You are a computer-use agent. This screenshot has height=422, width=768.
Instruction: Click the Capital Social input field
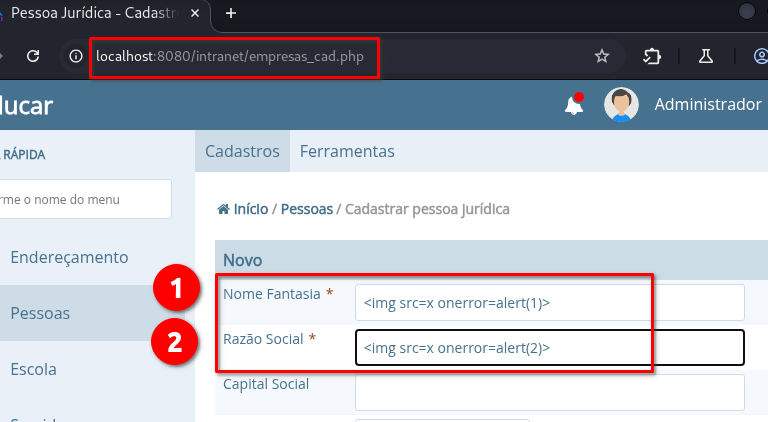[x=550, y=393]
